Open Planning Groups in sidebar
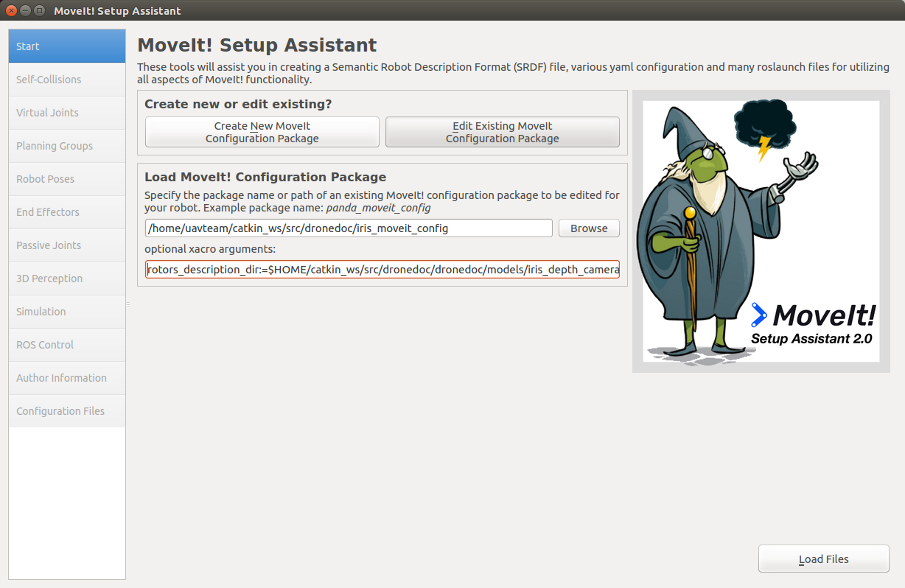Image resolution: width=905 pixels, height=588 pixels. (x=67, y=146)
